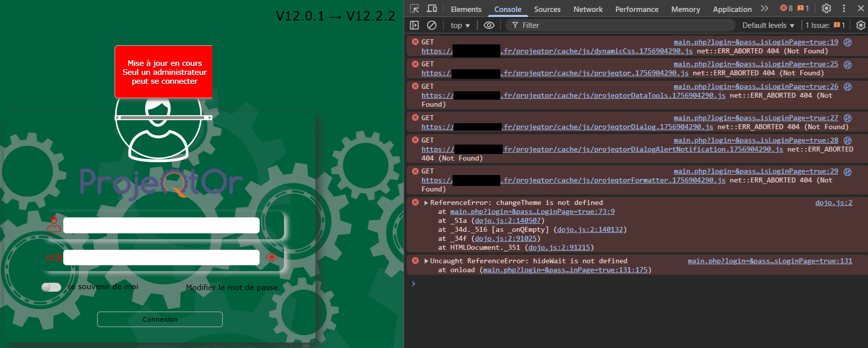The image size is (868, 348).
Task: Click 'Modifier le mot de passe' link
Action: coord(232,288)
